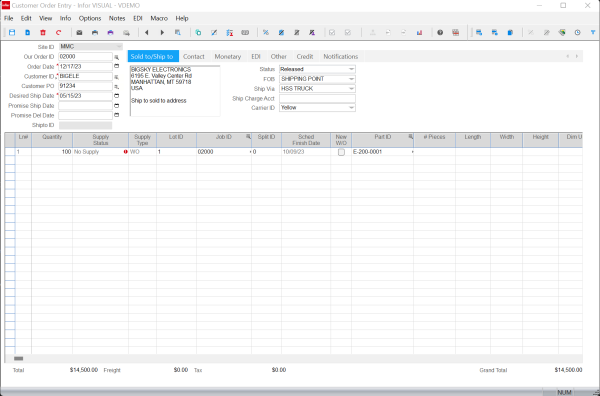Click the # Pieces column header
The height and width of the screenshot is (396, 600).
click(x=434, y=140)
